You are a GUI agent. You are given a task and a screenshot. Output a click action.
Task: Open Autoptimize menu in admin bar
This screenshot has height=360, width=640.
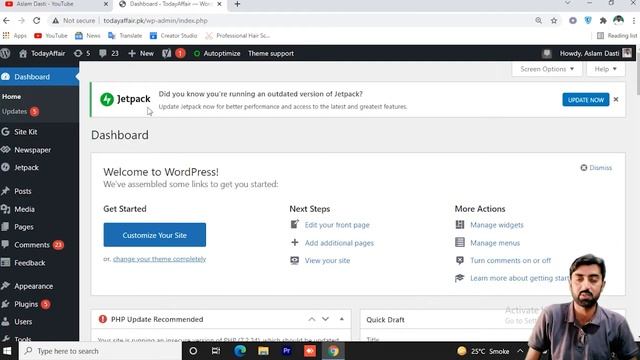(x=217, y=53)
